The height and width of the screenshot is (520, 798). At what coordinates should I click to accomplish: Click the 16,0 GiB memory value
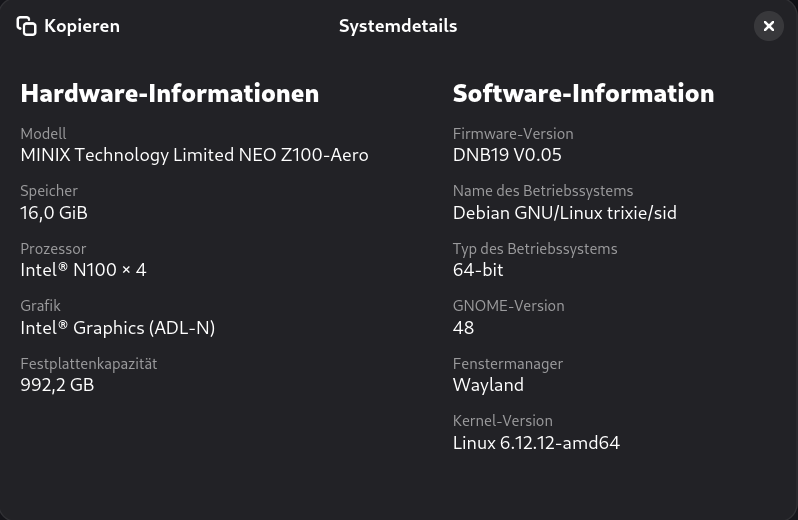click(x=54, y=212)
